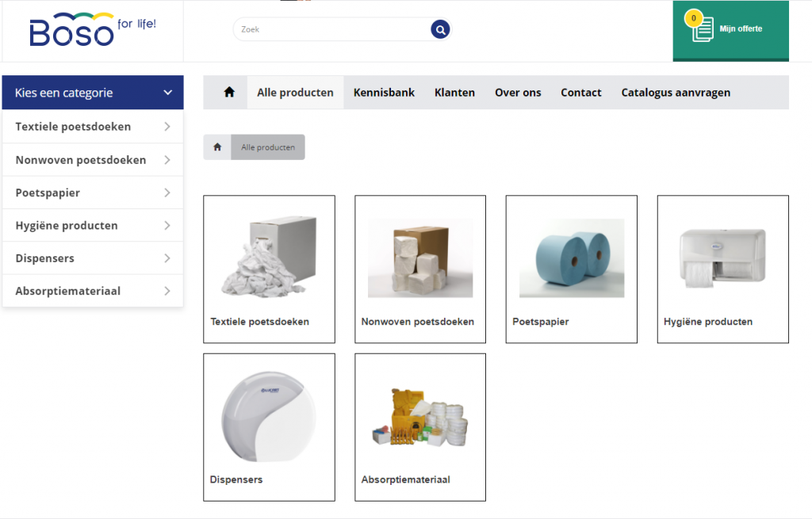Screen dimensions: 812x519
Task: Select the Alle producten navigation tab
Action: pos(295,93)
